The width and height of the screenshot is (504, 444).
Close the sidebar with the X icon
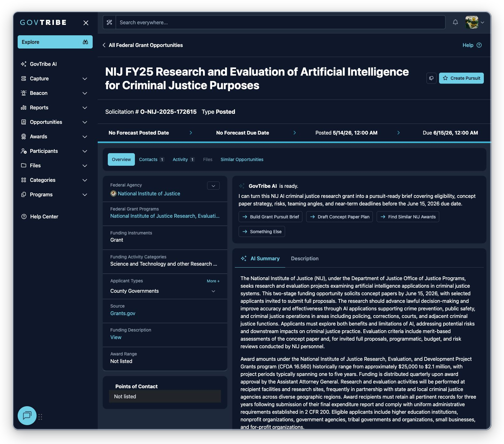[86, 23]
